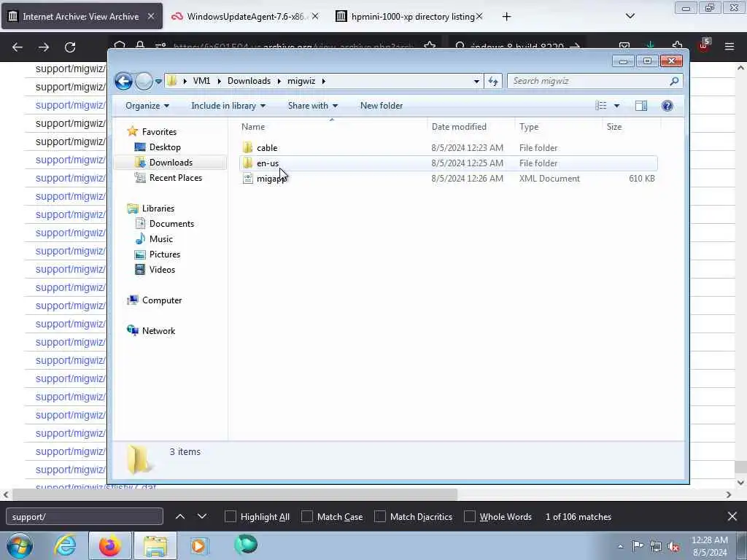Launch Internet Explorer from taskbar
This screenshot has height=560, width=747.
tap(65, 545)
